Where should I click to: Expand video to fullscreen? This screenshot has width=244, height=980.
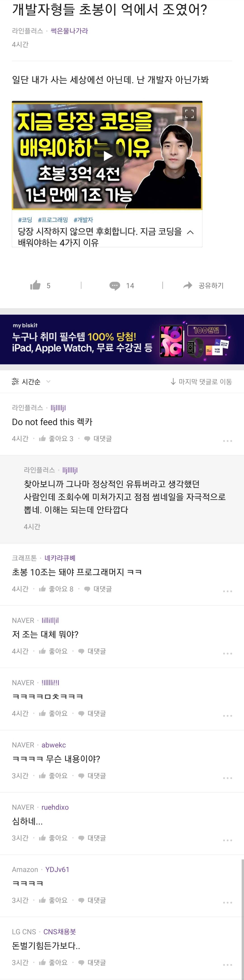coord(189,113)
